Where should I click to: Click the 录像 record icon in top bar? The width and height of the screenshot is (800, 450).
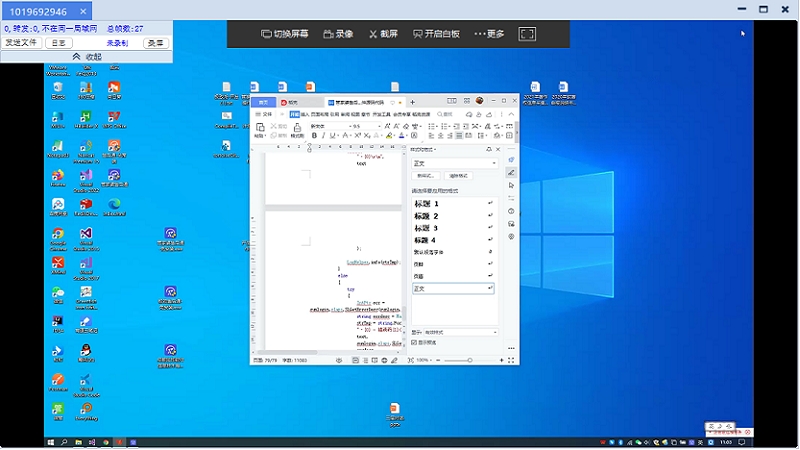coord(336,33)
